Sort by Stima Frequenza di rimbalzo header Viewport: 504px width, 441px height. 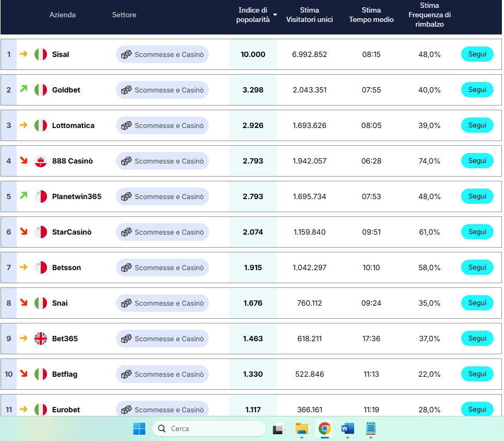pos(429,15)
